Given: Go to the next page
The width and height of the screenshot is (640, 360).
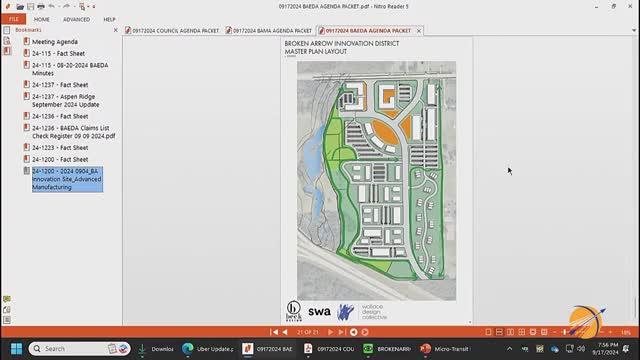Looking at the screenshot, I should [x=330, y=332].
